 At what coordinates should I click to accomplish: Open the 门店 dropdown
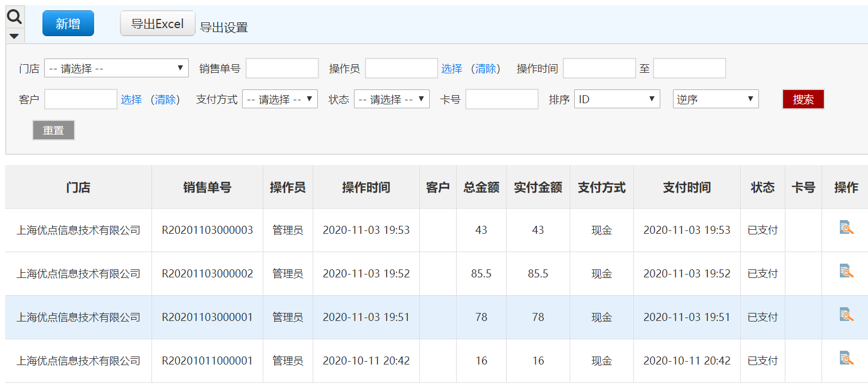click(x=116, y=68)
